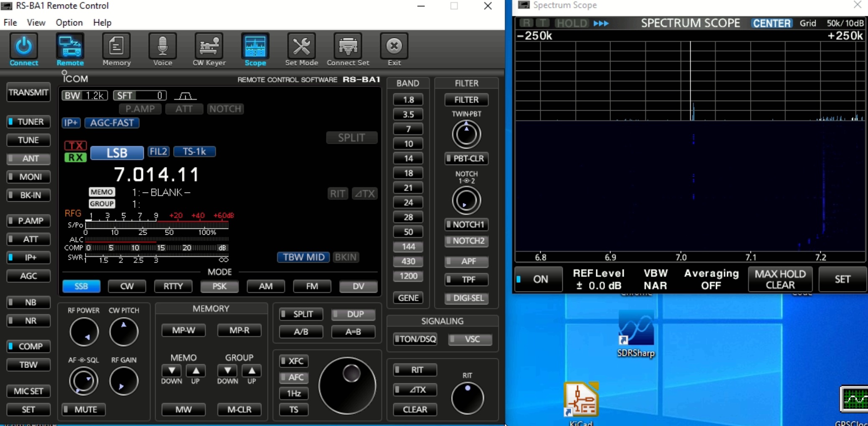Toggle the TUNER button
868x426 pixels.
(28, 122)
